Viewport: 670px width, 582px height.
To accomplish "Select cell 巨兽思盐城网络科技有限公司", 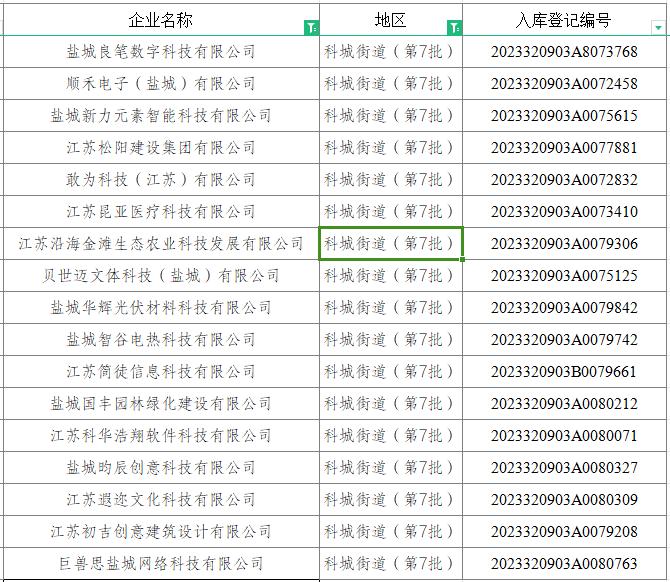I will (x=161, y=564).
